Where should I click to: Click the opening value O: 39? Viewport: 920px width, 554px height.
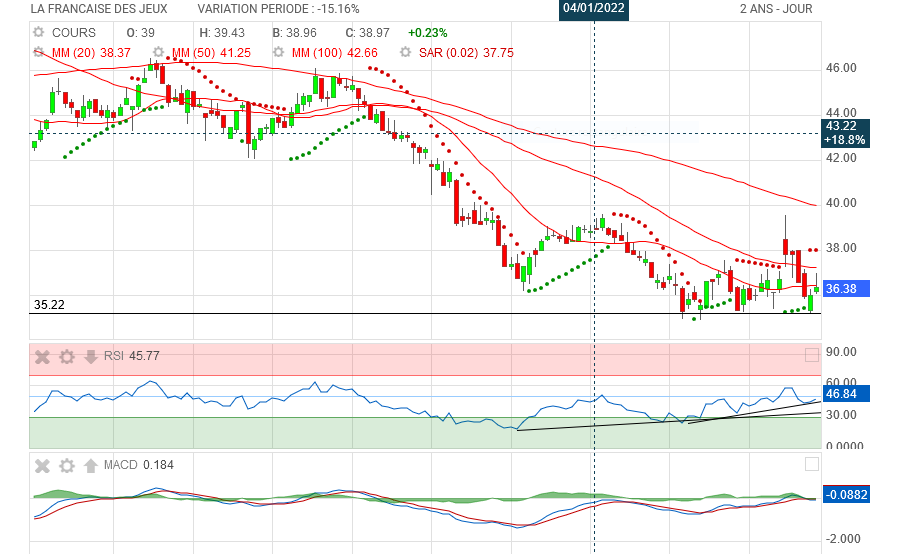point(141,33)
